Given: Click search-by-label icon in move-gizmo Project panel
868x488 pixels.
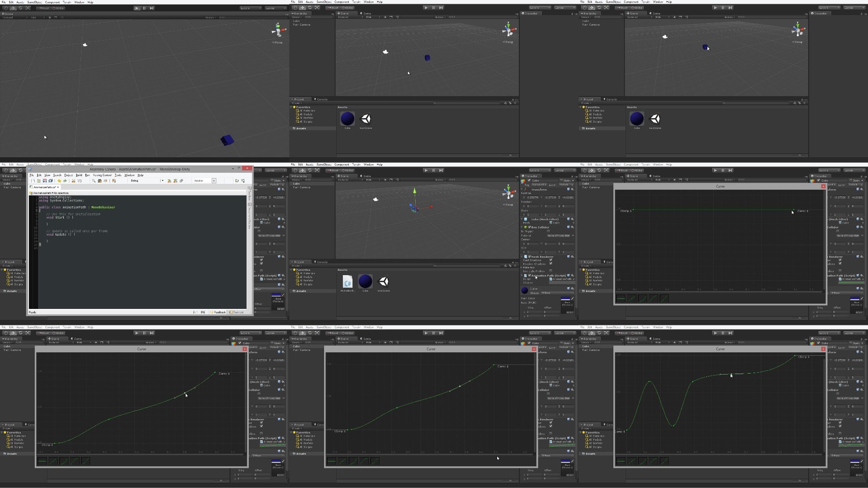Looking at the screenshot, I should click(510, 265).
